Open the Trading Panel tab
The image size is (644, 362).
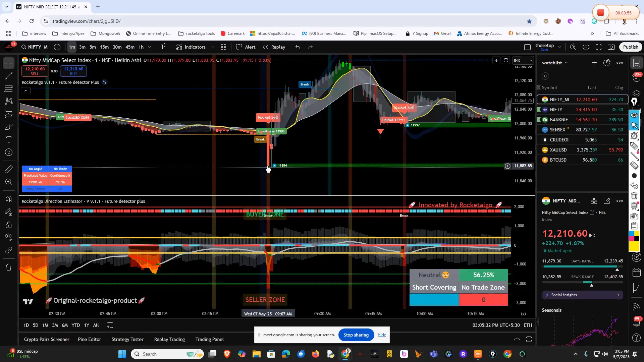210,339
